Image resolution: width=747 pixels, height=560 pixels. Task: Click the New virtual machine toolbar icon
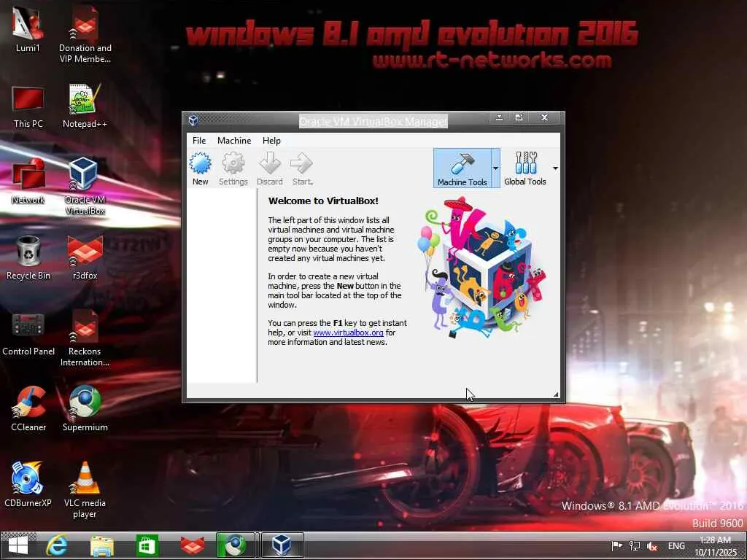(x=200, y=168)
